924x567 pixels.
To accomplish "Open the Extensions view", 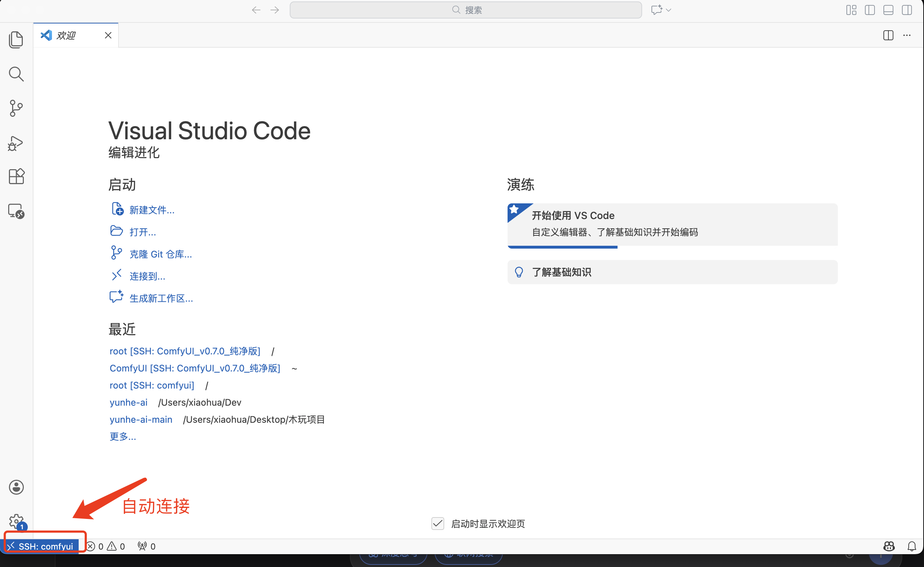I will (16, 176).
